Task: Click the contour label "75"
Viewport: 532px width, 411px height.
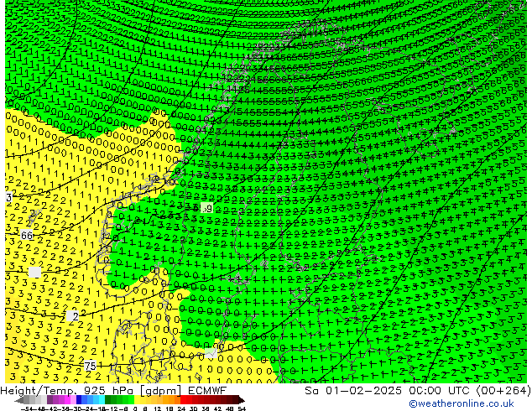Action: pyautogui.click(x=90, y=366)
